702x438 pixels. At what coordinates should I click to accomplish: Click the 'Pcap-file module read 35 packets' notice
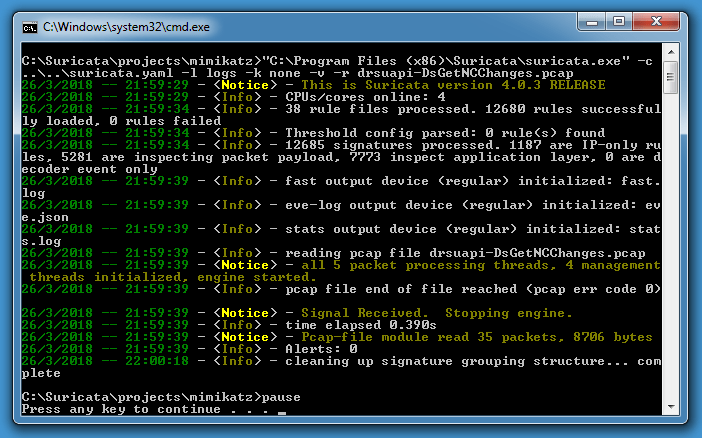click(476, 337)
